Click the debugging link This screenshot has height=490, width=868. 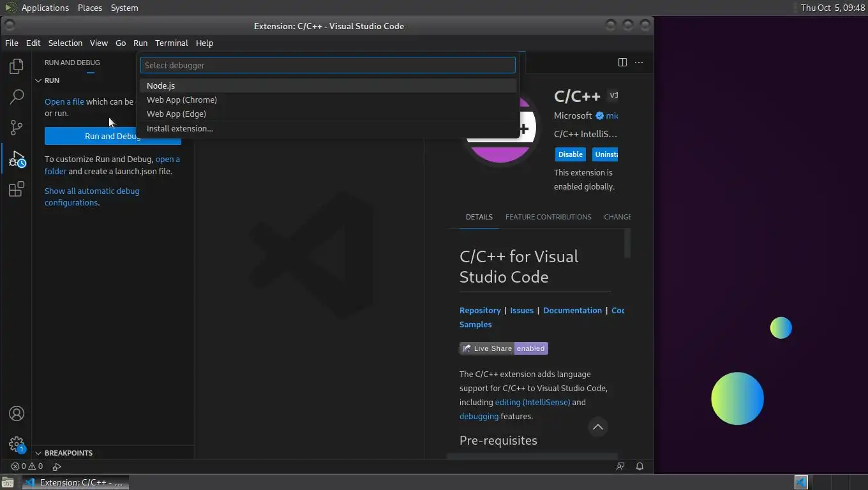pos(479,416)
